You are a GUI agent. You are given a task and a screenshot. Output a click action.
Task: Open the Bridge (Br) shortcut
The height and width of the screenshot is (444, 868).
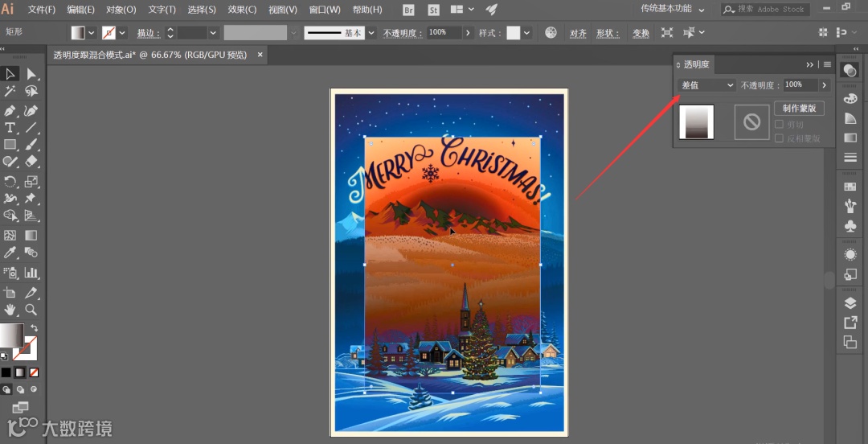(409, 10)
